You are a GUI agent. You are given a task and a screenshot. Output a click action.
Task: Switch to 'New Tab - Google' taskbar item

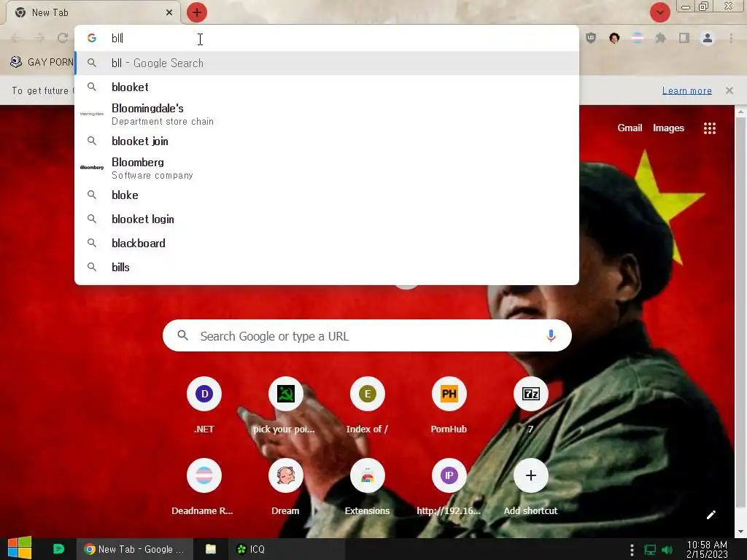coord(135,549)
